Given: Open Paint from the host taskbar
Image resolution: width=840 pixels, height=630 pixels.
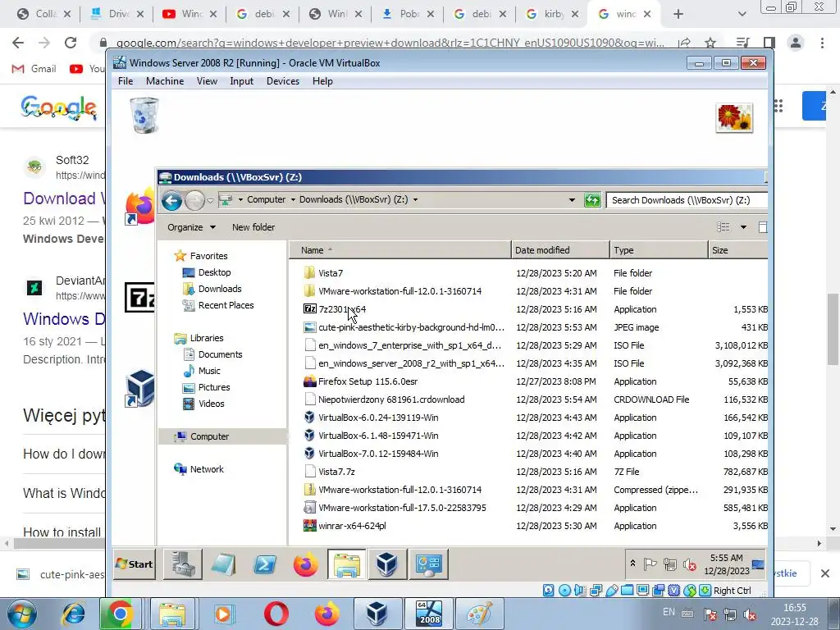Looking at the screenshot, I should point(479,614).
